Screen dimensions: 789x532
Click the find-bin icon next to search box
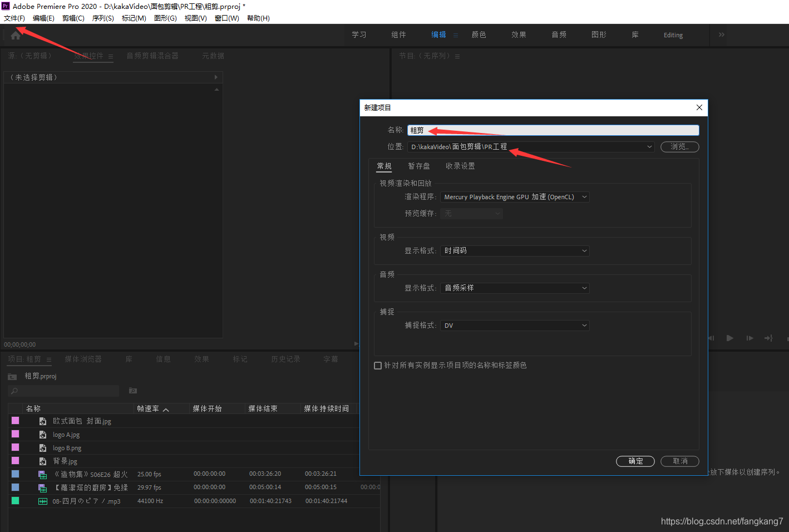click(x=133, y=391)
